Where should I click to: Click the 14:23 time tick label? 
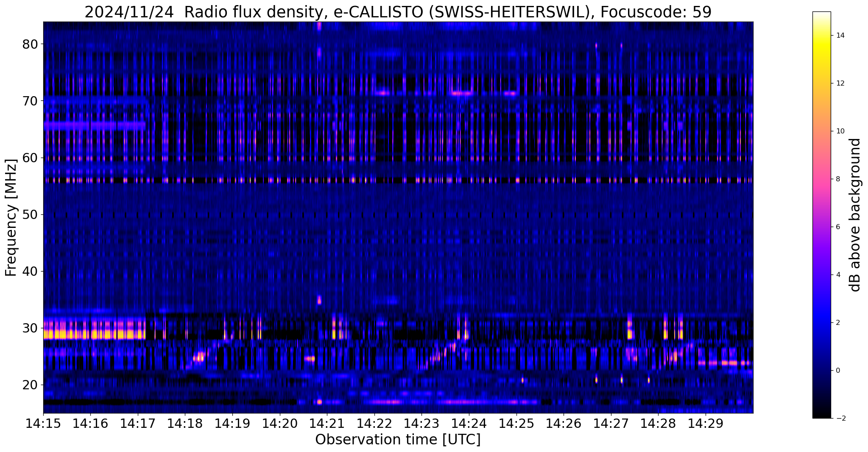click(x=421, y=424)
